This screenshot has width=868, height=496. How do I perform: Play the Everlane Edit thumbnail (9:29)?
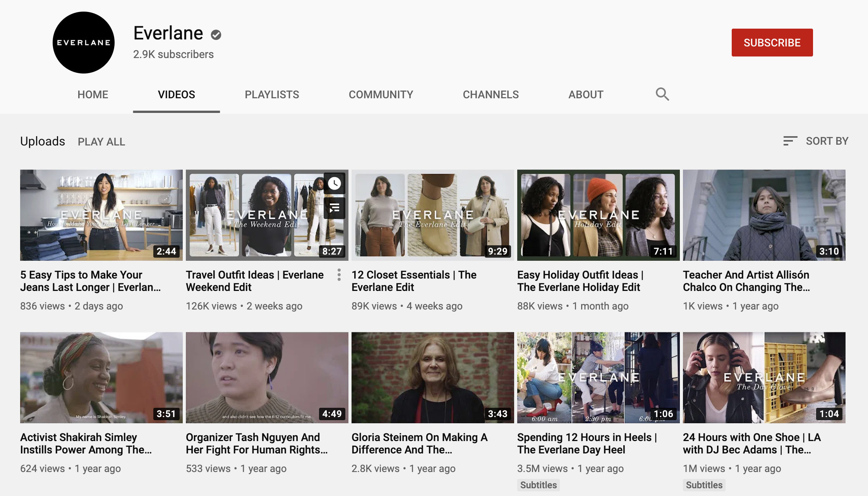click(x=433, y=215)
